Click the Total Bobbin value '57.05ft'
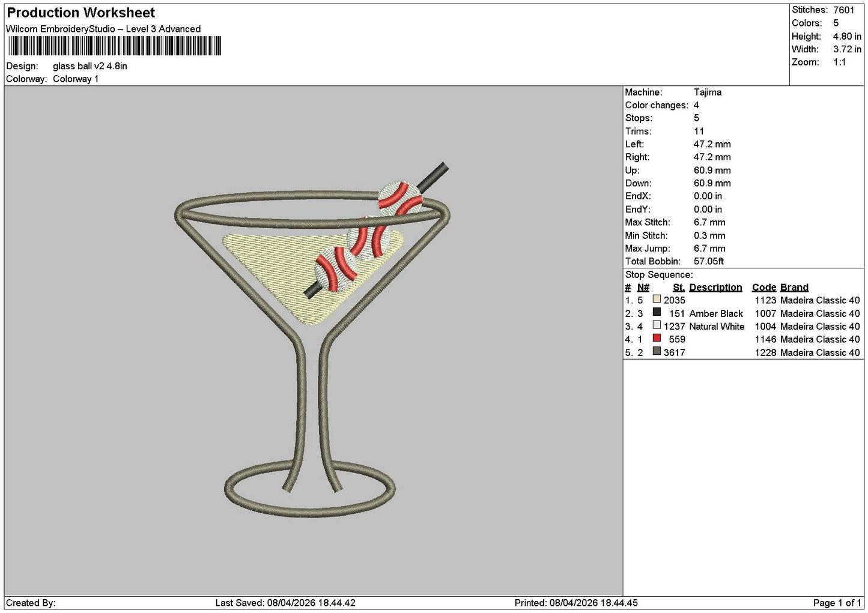Screen dimensions: 868x613 coord(709,261)
